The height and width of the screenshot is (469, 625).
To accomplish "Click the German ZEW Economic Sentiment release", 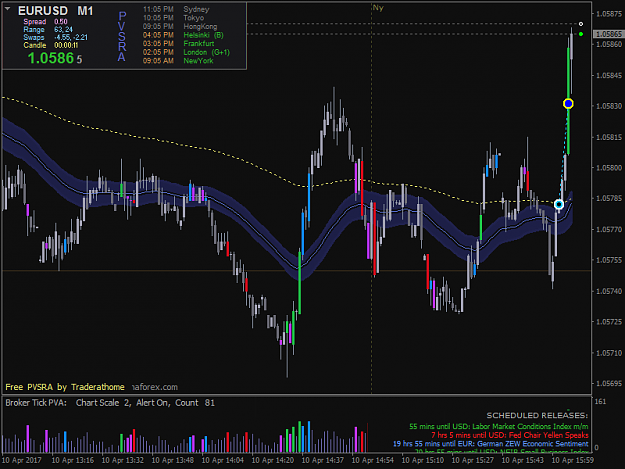I will 491,444.
